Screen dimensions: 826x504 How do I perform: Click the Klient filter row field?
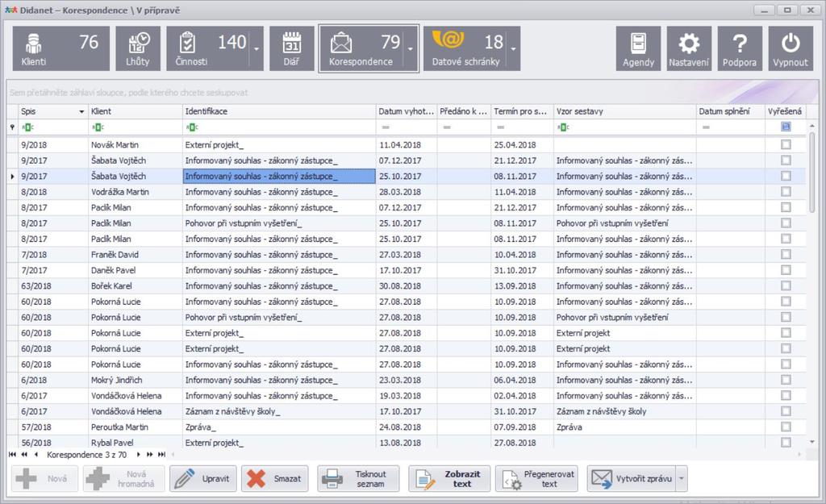pos(136,127)
